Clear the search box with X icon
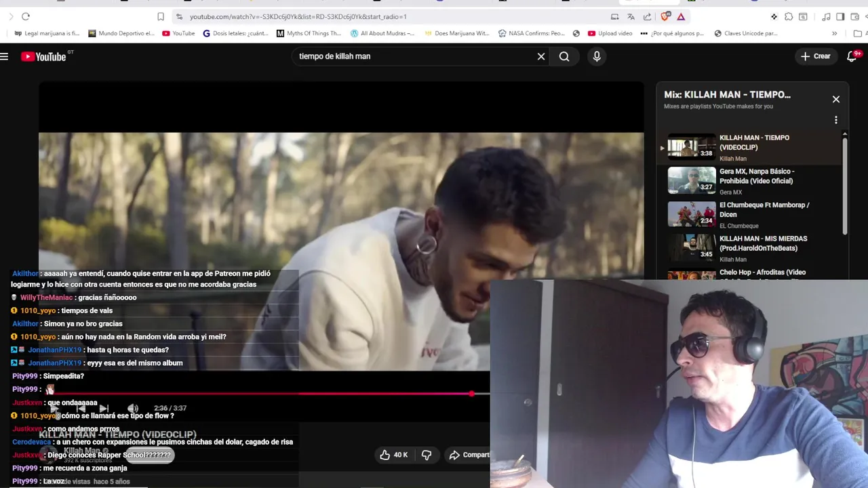The image size is (868, 488). (x=541, y=56)
